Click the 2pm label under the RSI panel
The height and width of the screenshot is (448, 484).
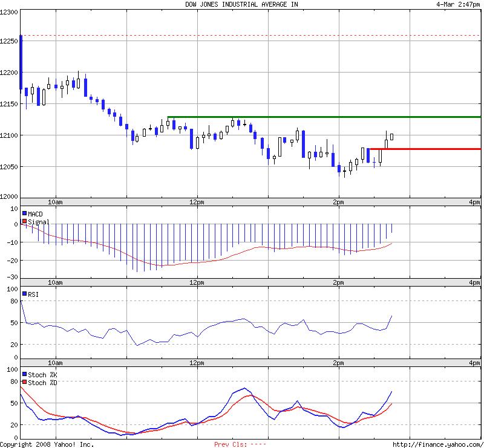338,363
